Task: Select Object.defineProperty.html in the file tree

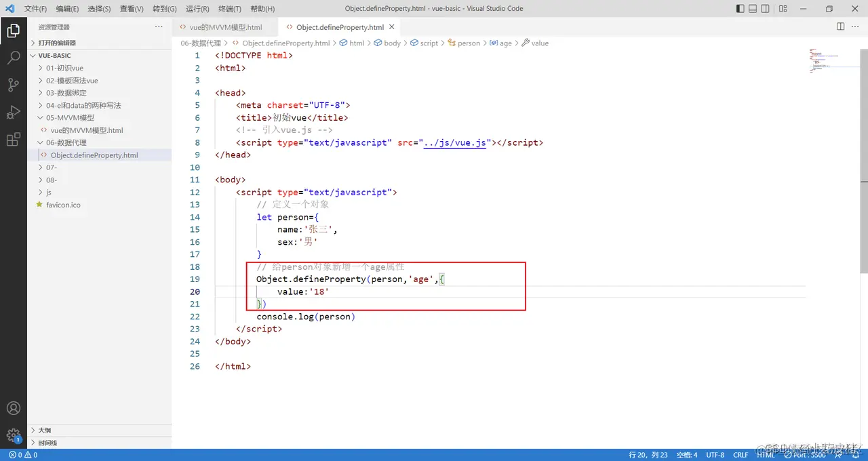Action: pos(99,155)
